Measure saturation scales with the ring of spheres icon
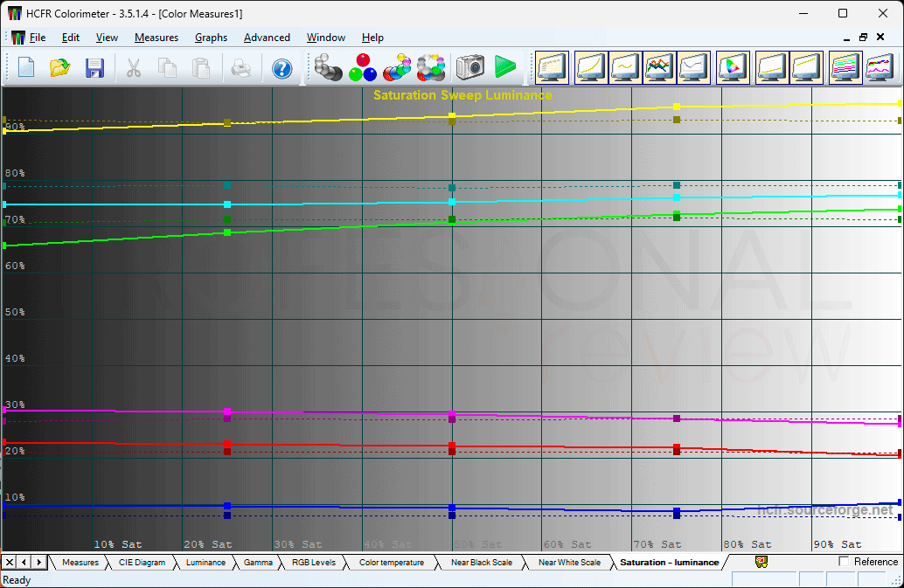 point(431,67)
